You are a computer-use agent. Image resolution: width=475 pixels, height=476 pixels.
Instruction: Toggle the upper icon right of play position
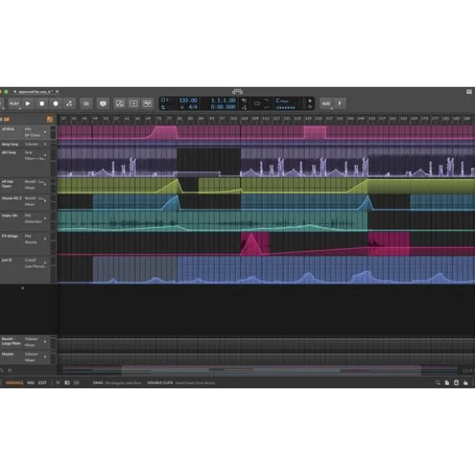click(244, 100)
